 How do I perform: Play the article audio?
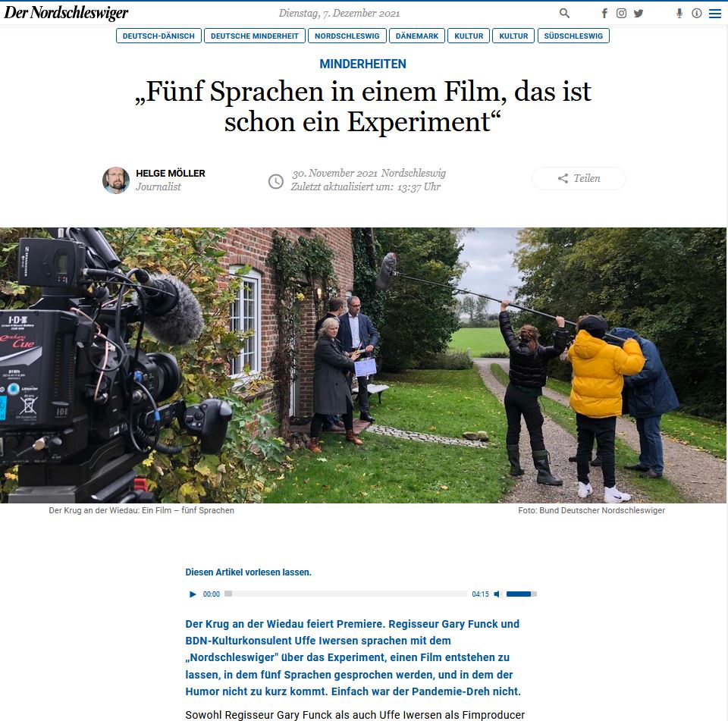[193, 594]
